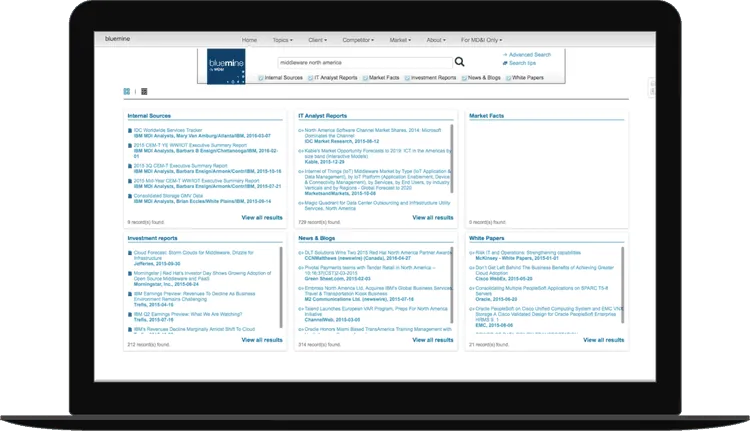Toggle the IT Analyst Reports checkbox
Screen dimensions: 750x431
click(x=310, y=78)
